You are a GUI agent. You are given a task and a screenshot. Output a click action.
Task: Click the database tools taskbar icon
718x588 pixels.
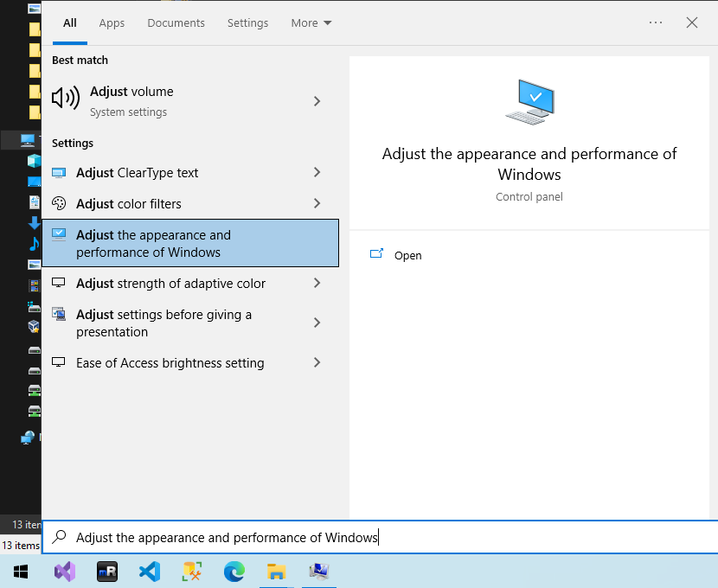[x=191, y=572]
